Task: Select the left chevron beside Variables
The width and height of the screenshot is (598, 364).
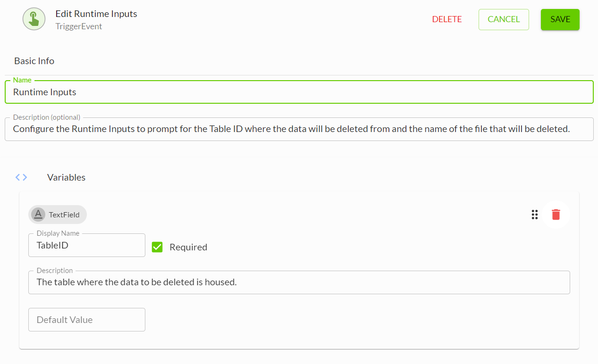Action: point(17,177)
